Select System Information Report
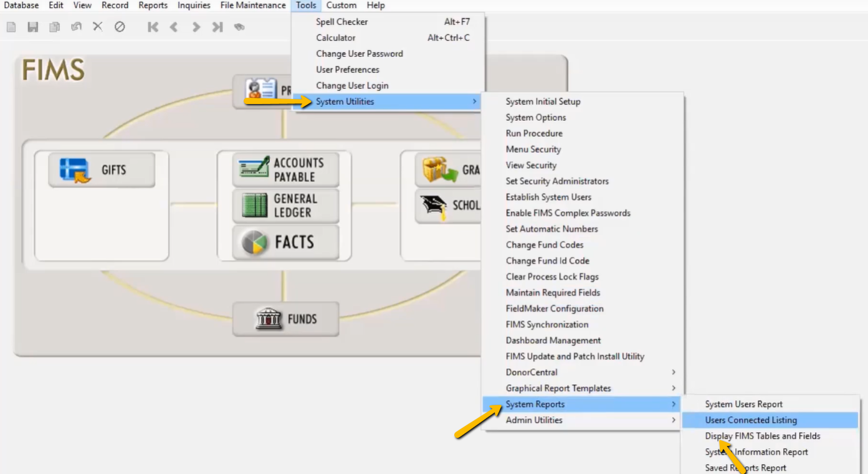This screenshot has width=868, height=474. (x=770, y=452)
